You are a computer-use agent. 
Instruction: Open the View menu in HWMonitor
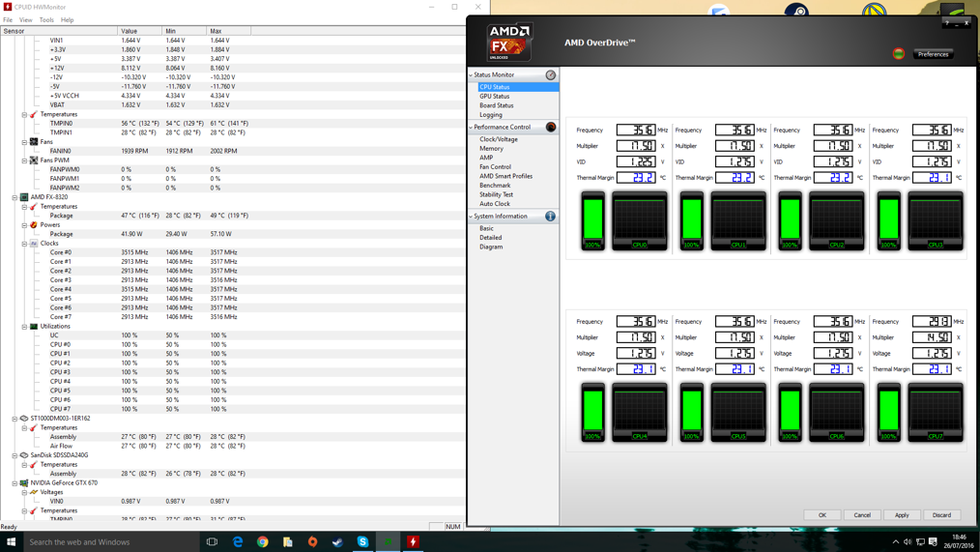point(26,20)
